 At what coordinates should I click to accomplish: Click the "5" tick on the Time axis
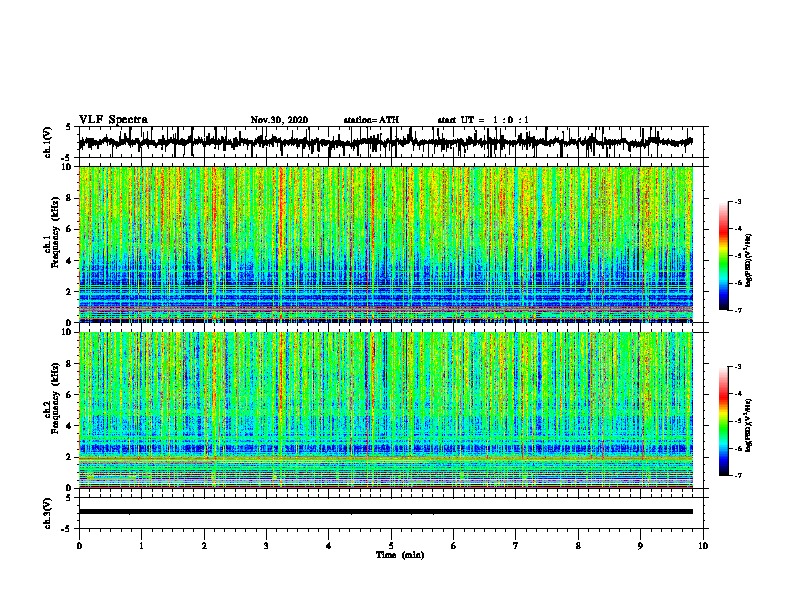[391, 546]
